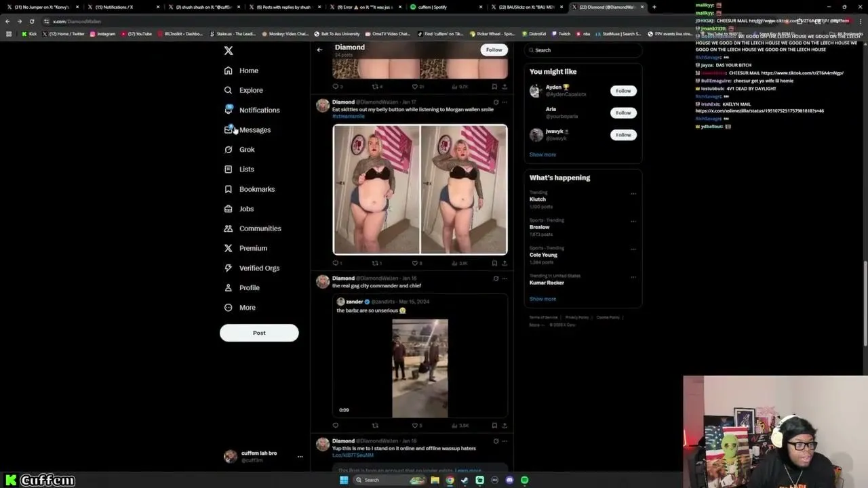868x488 pixels.
Task: Reply to the gag city commander post
Action: click(x=335, y=426)
